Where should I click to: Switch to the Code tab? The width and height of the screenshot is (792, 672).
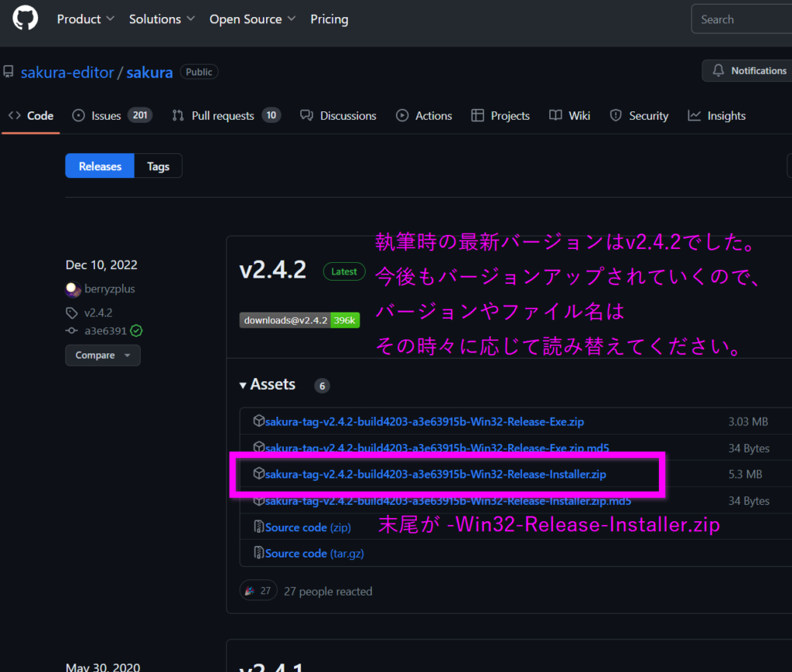click(31, 116)
